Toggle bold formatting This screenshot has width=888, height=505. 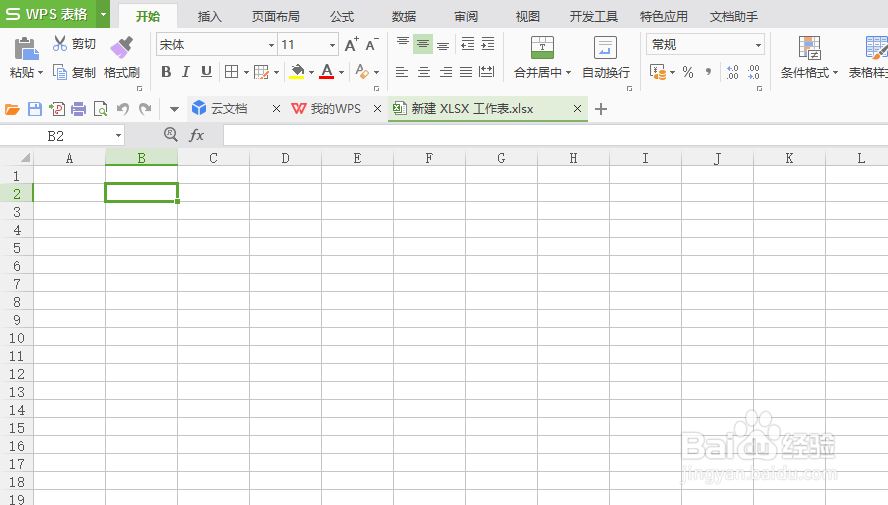point(166,72)
